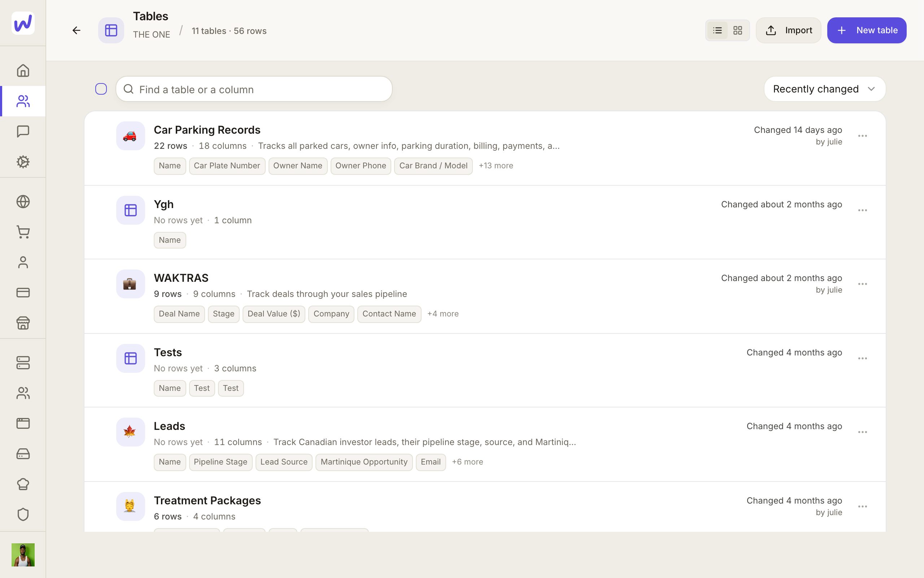Click the briefcase icon of WAKTRAS
Viewport: 924px width, 578px height.
130,284
